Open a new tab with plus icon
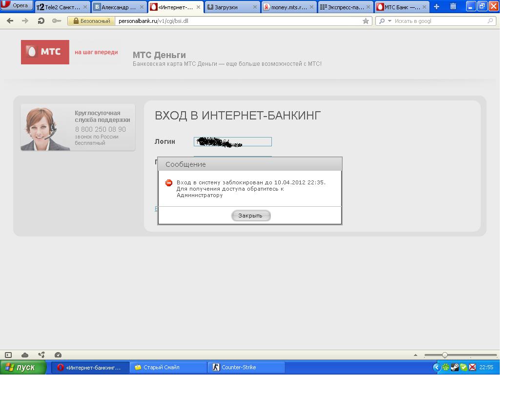 click(437, 6)
